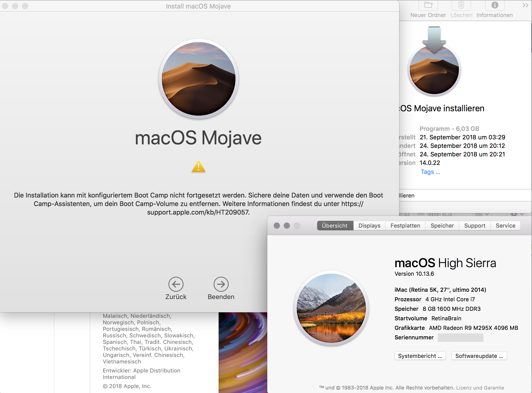532x393 pixels.
Task: Switch to the Festplatten tab
Action: click(x=405, y=226)
